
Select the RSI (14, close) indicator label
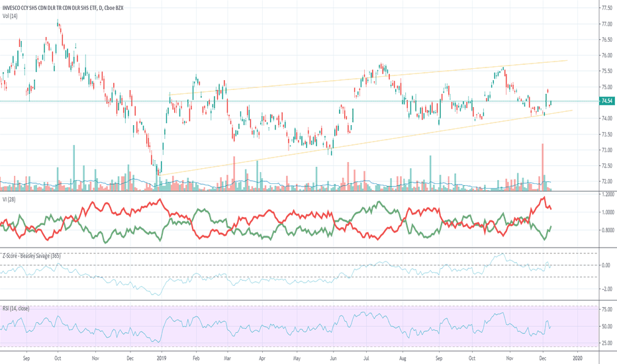pyautogui.click(x=16, y=308)
